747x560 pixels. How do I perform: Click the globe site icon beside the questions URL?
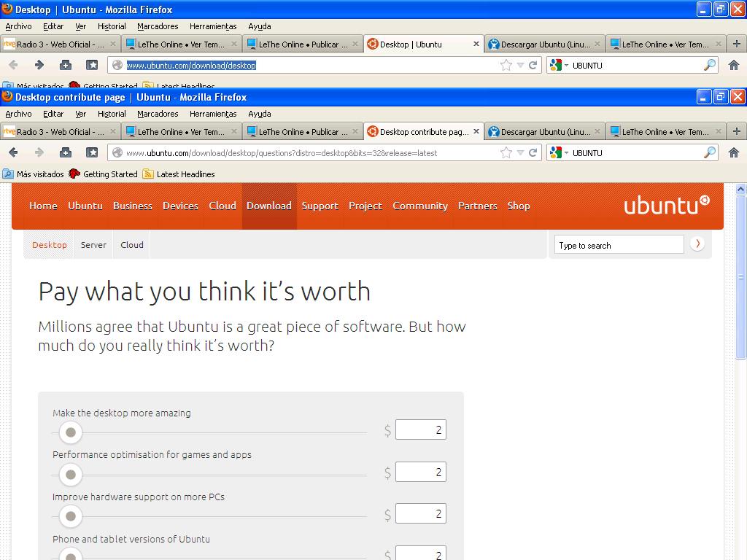point(117,153)
